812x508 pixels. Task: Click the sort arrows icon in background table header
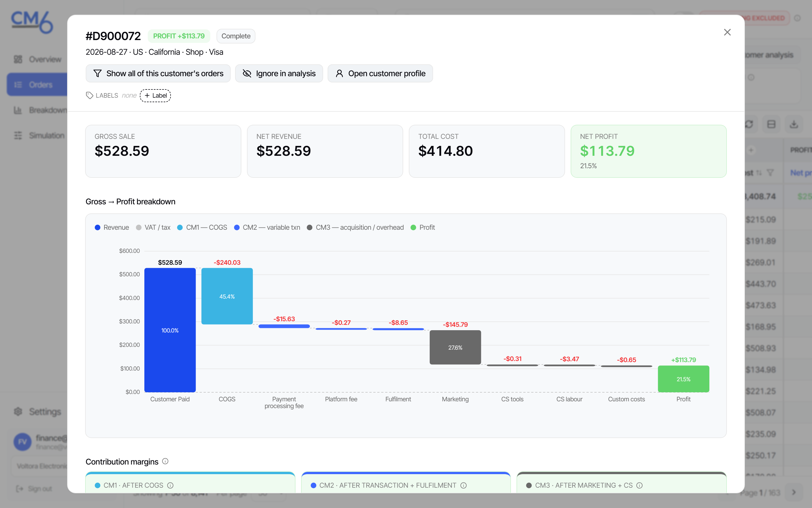point(759,173)
